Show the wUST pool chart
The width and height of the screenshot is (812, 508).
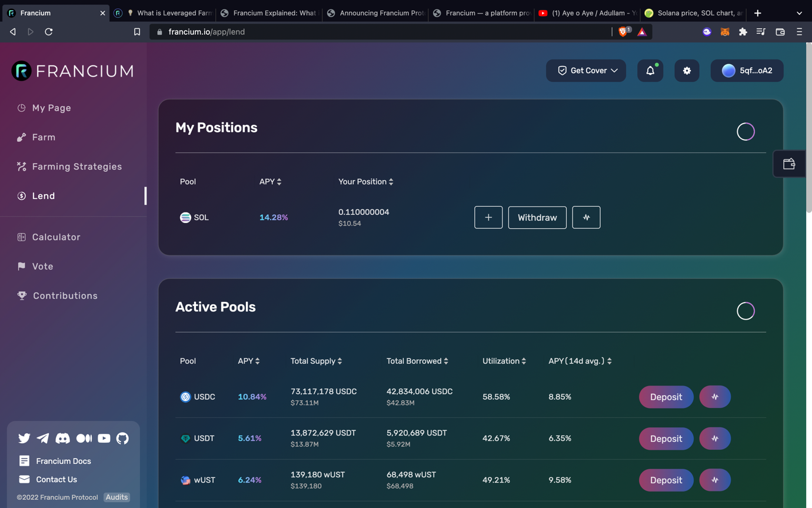click(x=715, y=480)
